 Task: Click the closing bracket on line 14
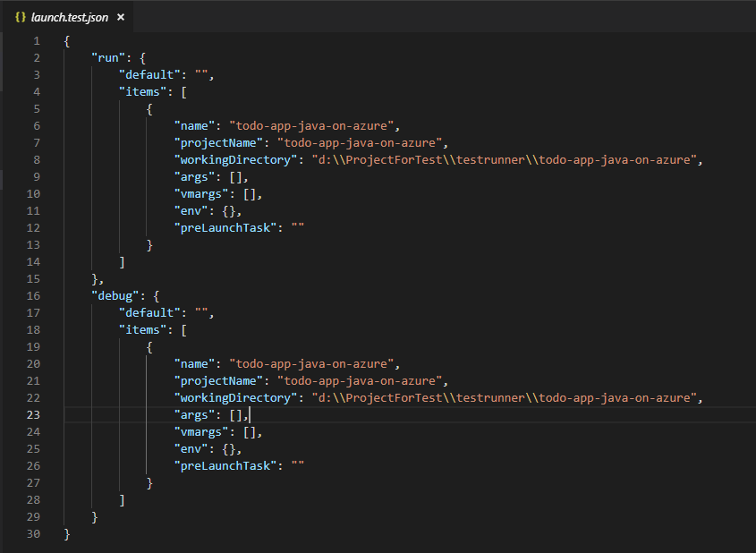click(122, 262)
